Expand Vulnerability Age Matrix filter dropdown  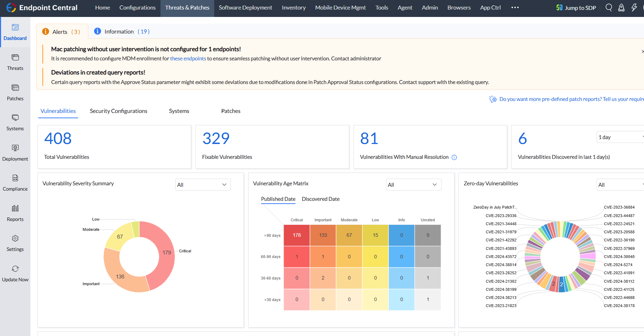[x=413, y=185]
